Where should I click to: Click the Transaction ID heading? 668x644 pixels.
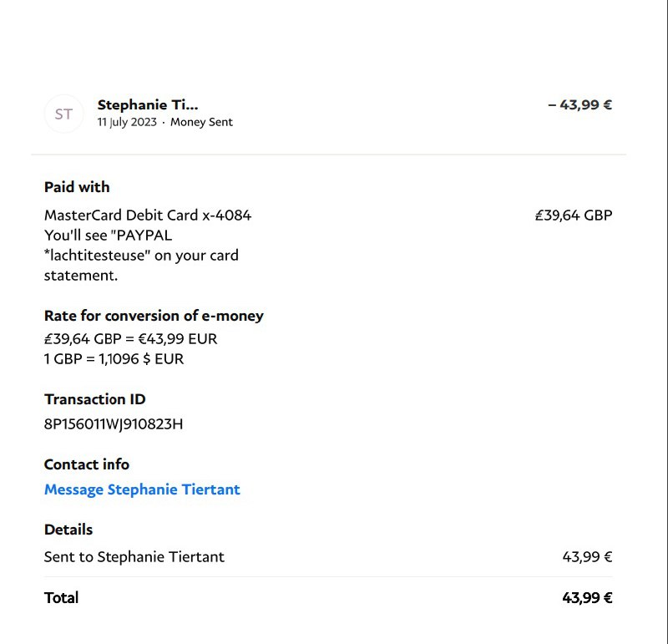[95, 399]
